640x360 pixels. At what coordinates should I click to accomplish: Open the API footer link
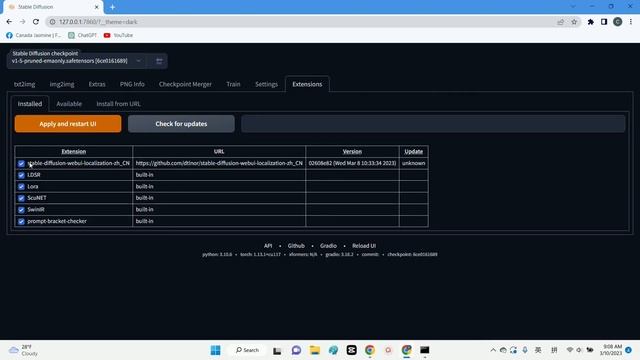(268, 246)
